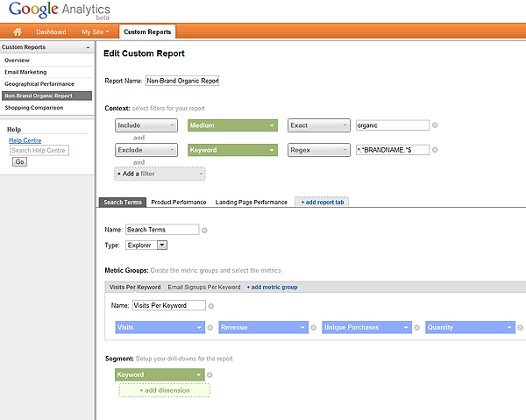This screenshot has width=526, height=420.
Task: Open the Help Centre link
Action: pos(25,140)
